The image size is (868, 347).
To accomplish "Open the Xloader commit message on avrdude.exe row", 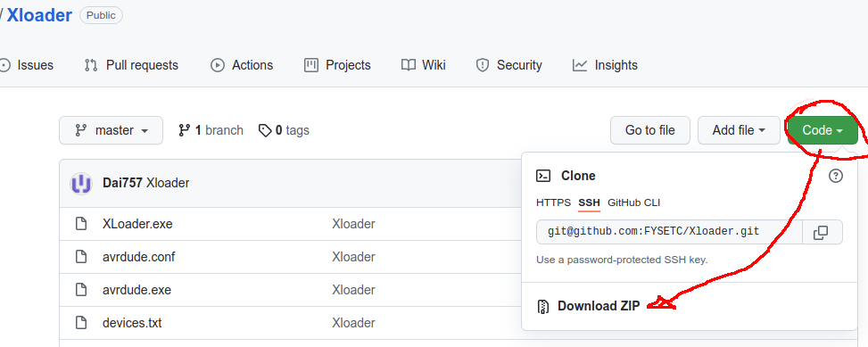I will coord(354,290).
